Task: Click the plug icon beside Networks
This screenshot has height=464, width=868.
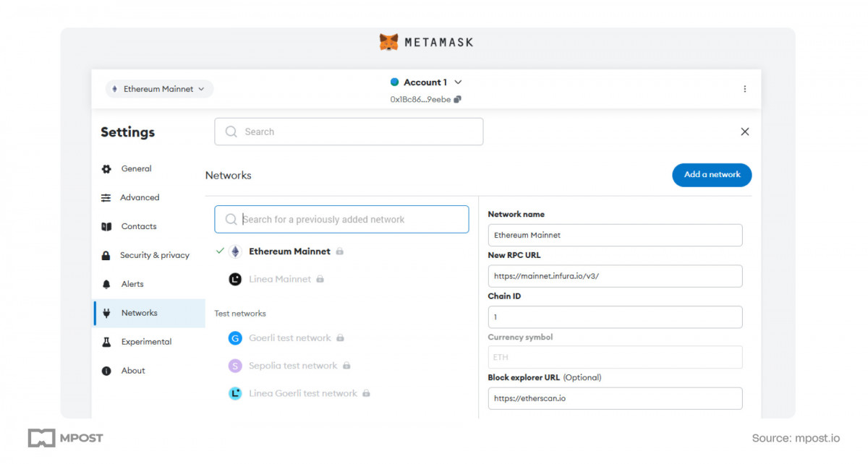Action: pos(106,313)
